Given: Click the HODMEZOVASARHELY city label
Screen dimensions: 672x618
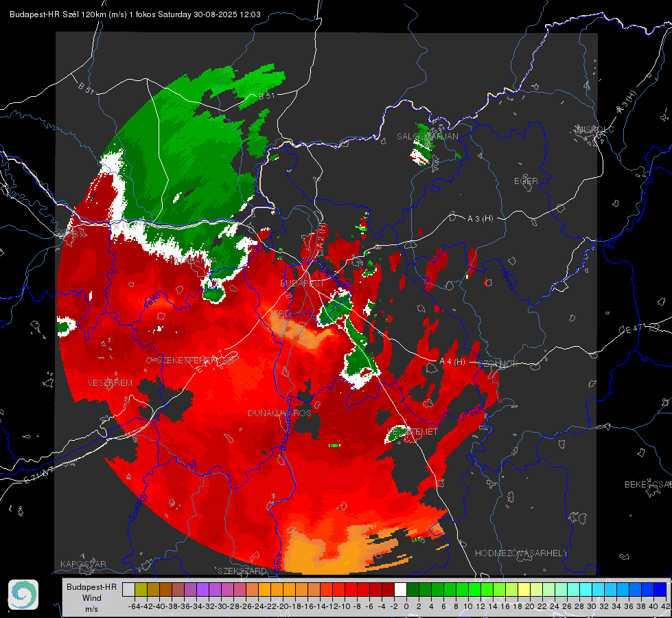Looking at the screenshot, I should click(521, 553).
